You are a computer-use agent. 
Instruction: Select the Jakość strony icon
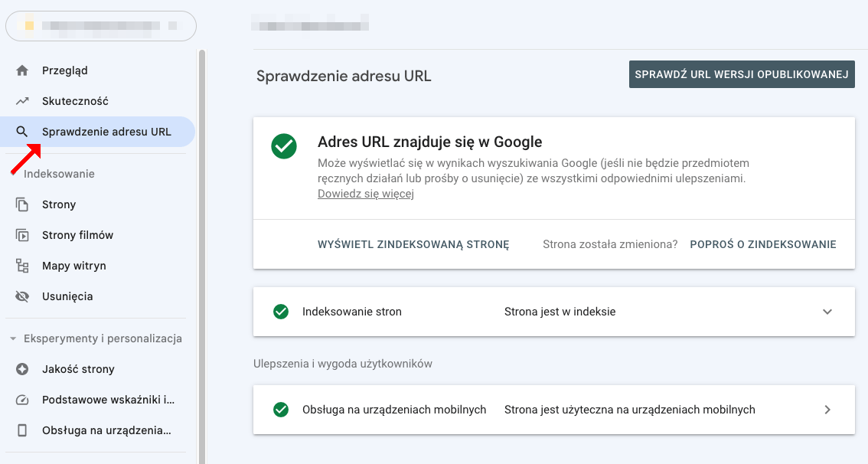click(x=22, y=368)
